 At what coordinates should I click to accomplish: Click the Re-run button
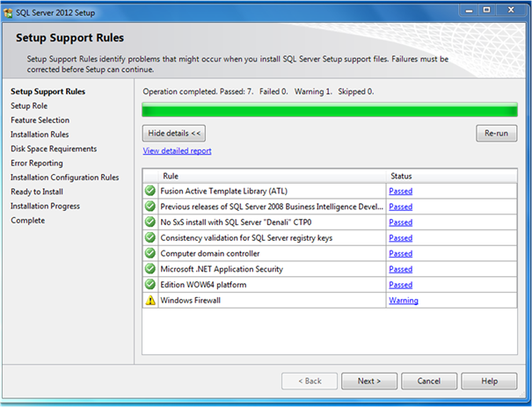496,134
